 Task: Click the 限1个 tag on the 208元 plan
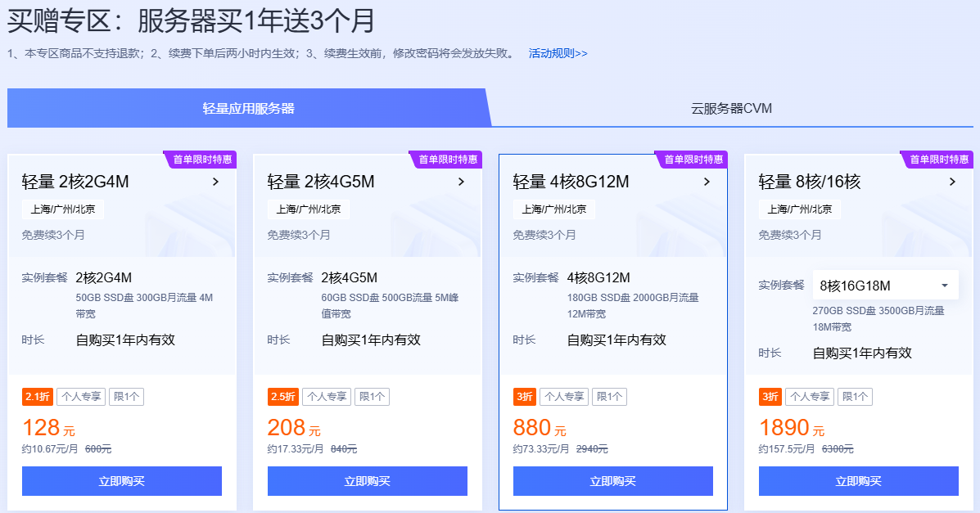(x=372, y=397)
